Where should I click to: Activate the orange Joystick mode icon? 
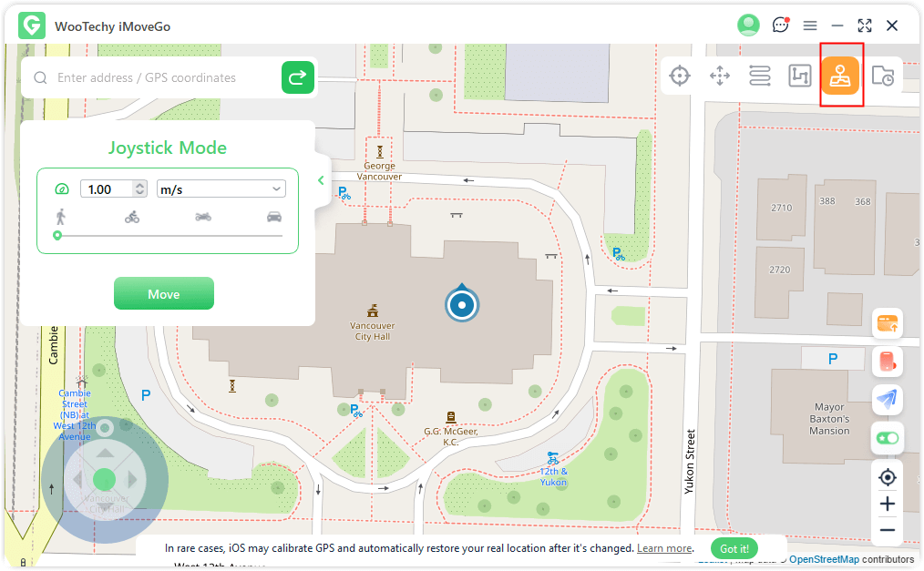pos(841,76)
